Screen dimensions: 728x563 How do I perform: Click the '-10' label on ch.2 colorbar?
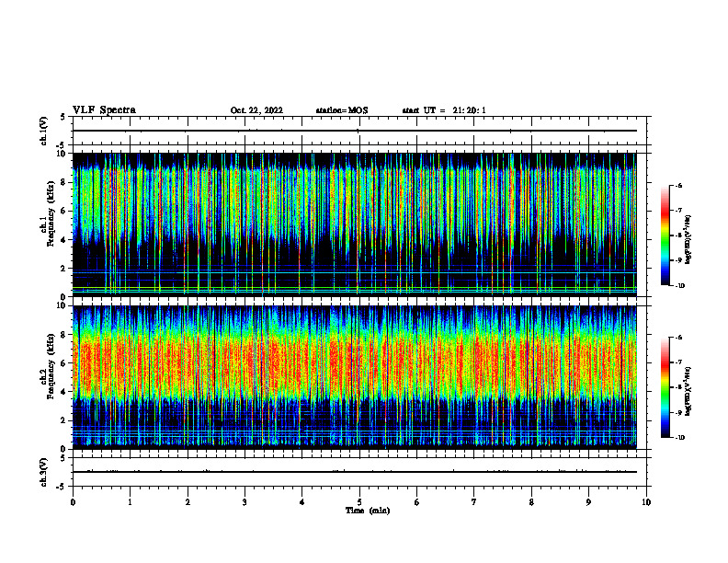[679, 438]
